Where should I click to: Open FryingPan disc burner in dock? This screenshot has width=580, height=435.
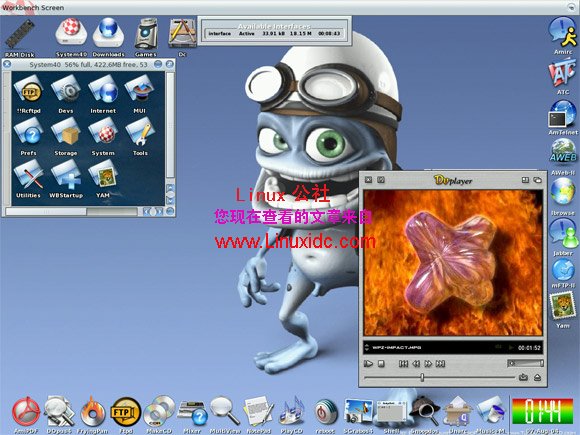[x=92, y=412]
